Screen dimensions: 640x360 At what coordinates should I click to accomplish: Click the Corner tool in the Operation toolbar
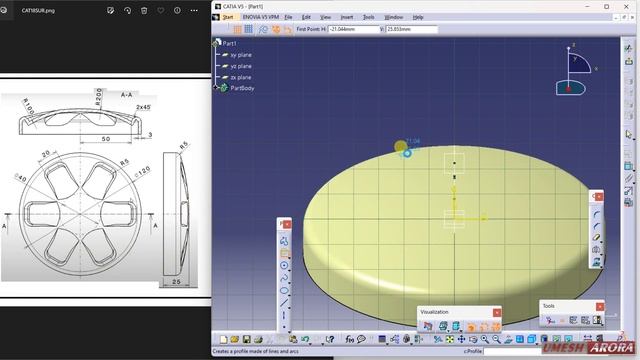click(x=596, y=214)
